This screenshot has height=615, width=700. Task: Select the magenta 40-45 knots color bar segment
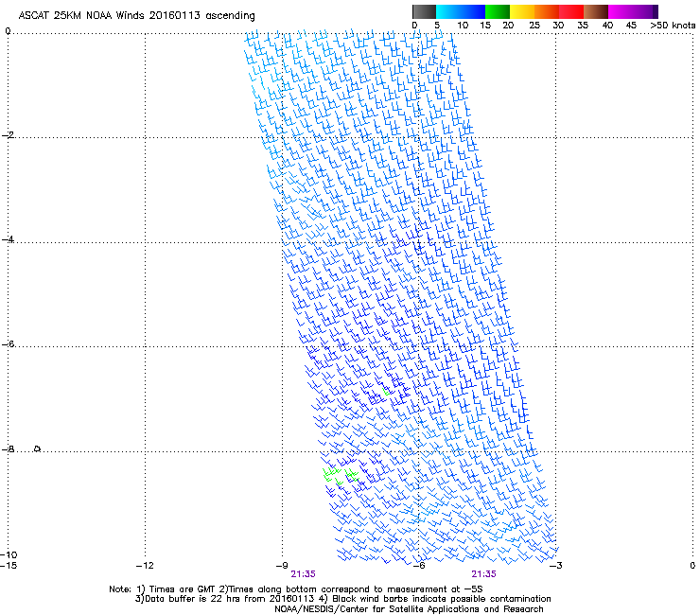[x=621, y=11]
